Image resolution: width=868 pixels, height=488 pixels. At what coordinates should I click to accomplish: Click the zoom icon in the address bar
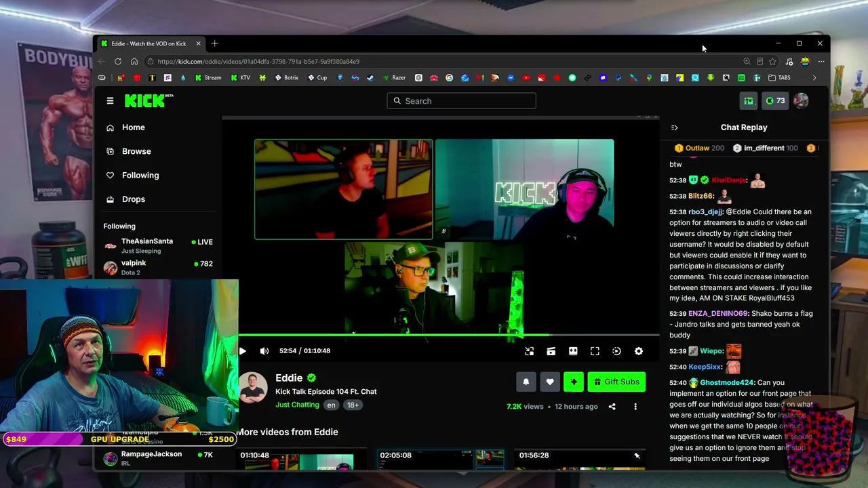click(x=747, y=62)
